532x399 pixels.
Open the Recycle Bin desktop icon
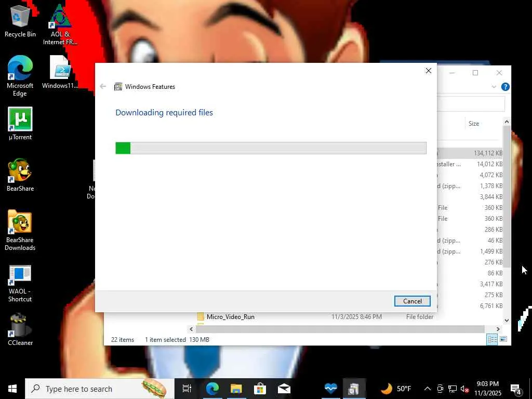click(x=20, y=22)
